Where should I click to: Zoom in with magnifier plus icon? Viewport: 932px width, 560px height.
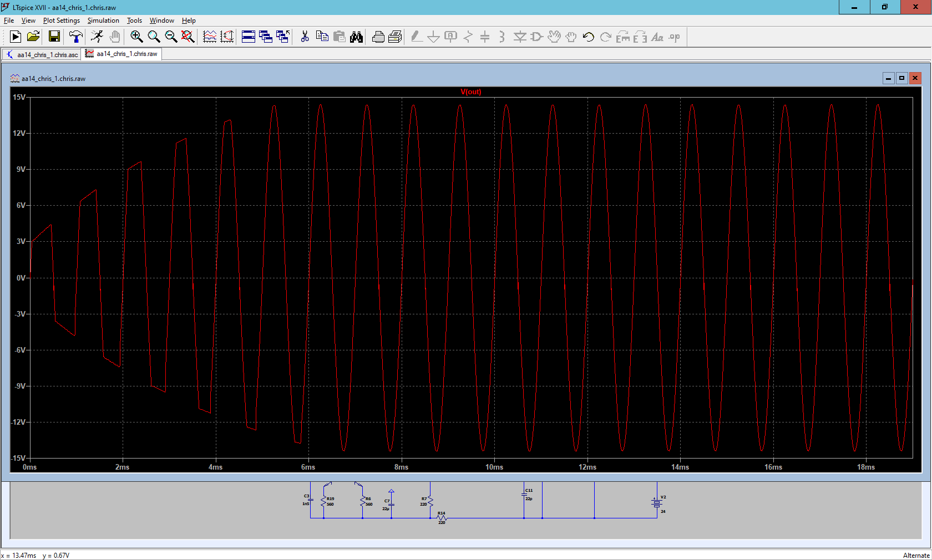136,37
